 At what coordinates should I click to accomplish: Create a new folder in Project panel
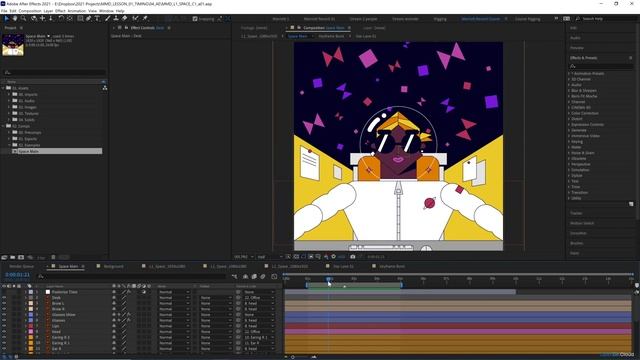tap(13, 258)
